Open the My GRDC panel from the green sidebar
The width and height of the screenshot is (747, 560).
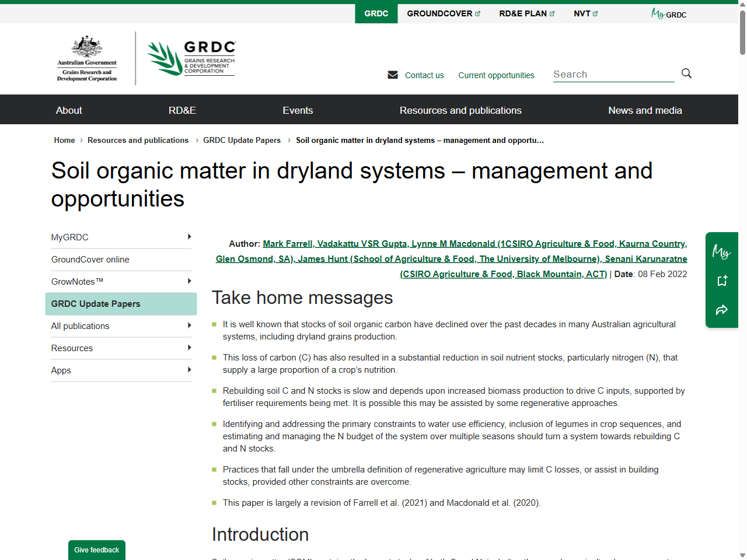click(x=722, y=252)
